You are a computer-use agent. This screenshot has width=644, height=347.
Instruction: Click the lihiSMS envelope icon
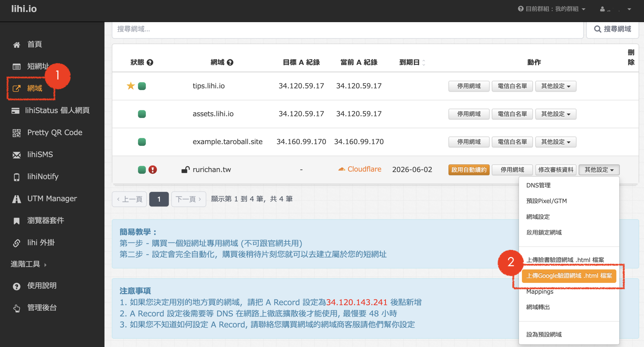coord(17,155)
